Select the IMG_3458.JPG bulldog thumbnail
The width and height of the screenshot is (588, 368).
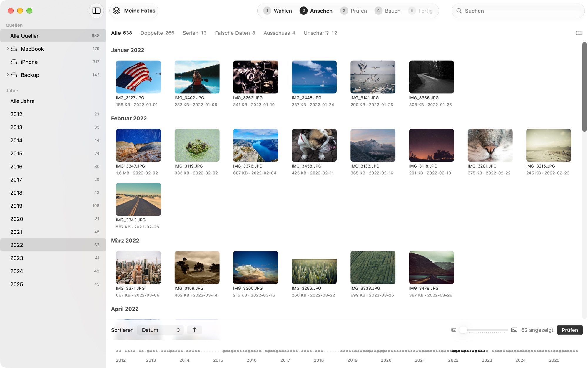click(x=314, y=145)
